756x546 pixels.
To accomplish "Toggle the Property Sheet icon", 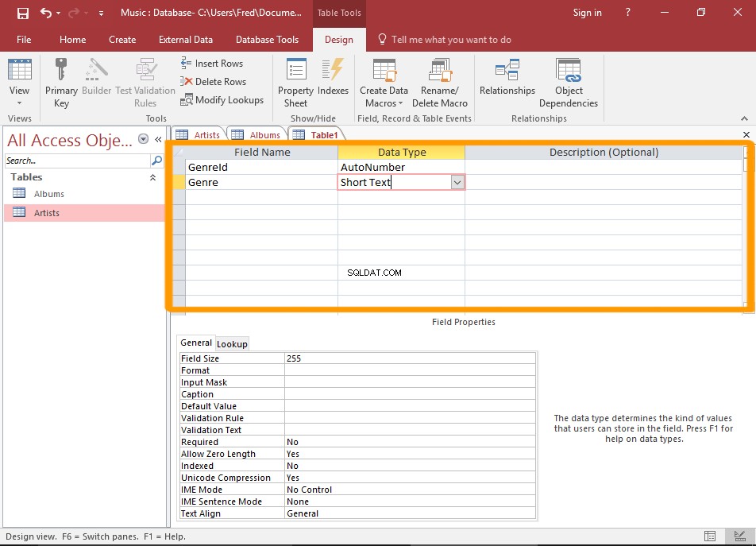I will [296, 70].
